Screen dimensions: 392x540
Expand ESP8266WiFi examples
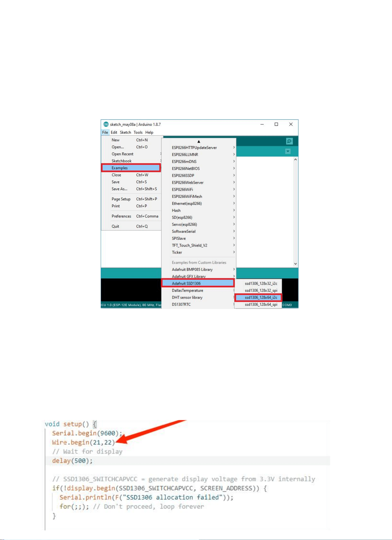click(x=199, y=190)
